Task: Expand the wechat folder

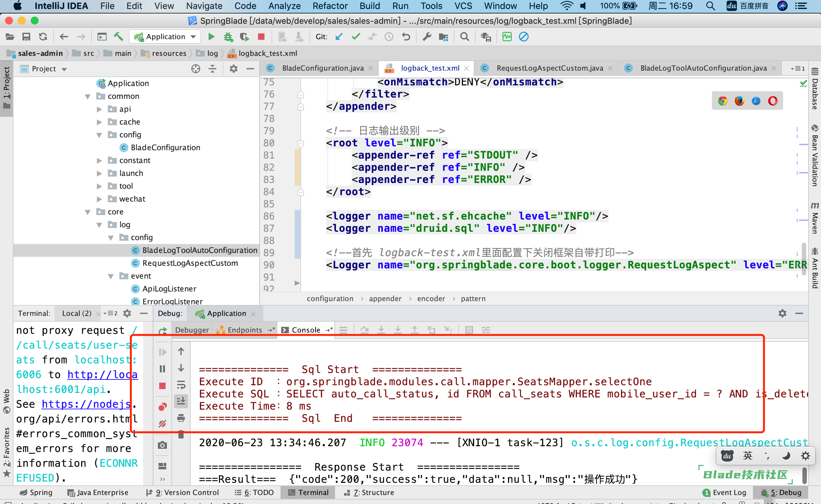Action: click(99, 199)
